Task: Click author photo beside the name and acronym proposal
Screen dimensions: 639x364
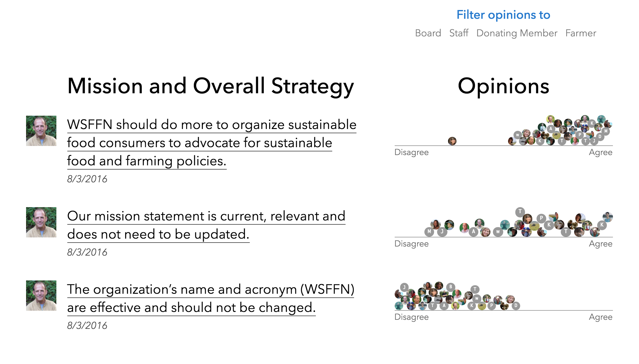Action: point(41,296)
